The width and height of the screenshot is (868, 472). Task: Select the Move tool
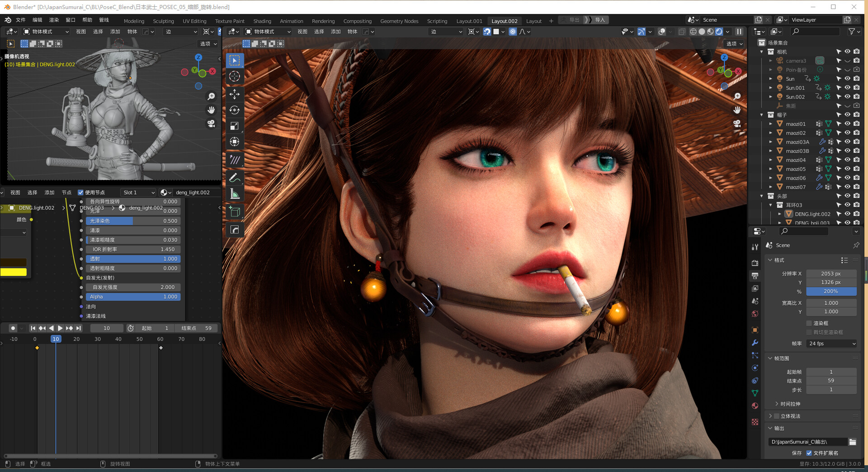coord(235,94)
